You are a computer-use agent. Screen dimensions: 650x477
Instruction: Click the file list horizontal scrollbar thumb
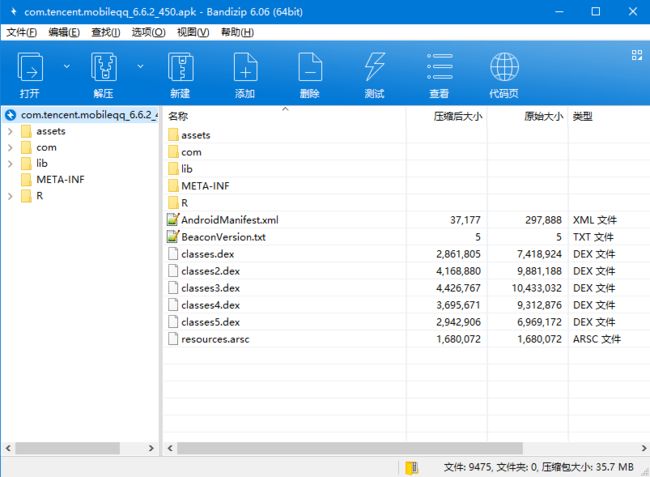click(350, 448)
